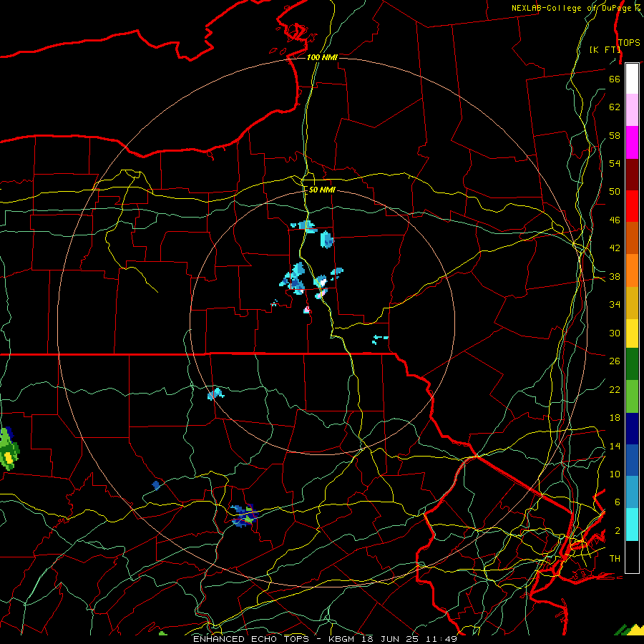The width and height of the screenshot is (644, 644).
Task: Click the 6 scale label
Action: [x=617, y=502]
